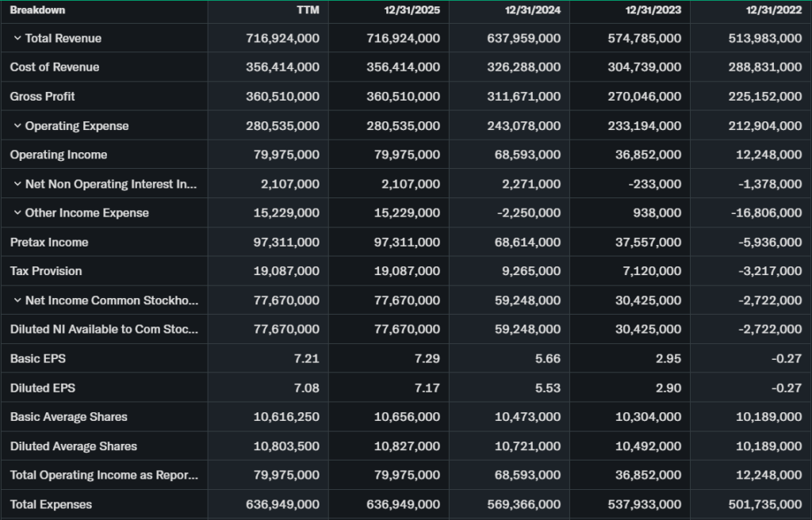Click the Diluted Average Shares row label
Screen dimensions: 812x520
pos(74,446)
